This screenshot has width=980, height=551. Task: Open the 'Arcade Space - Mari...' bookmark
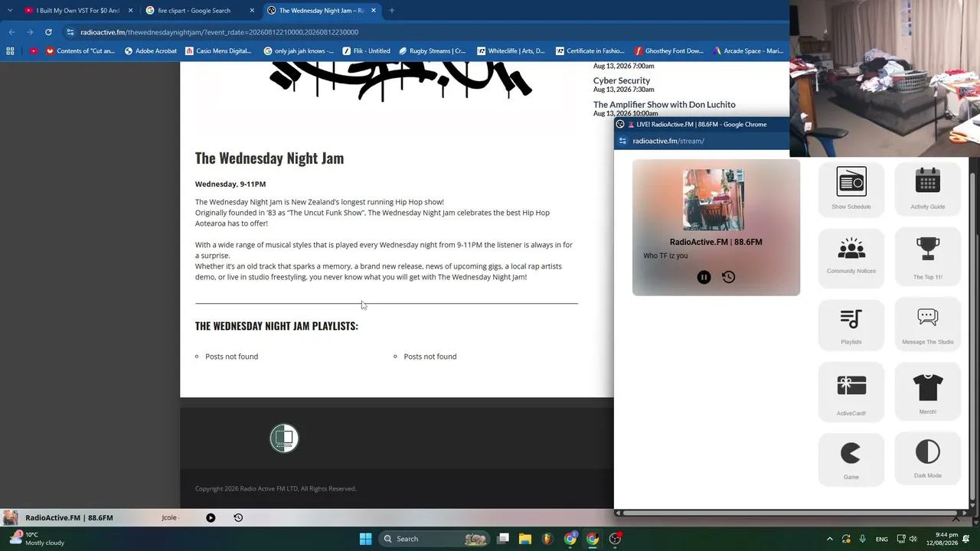point(748,51)
